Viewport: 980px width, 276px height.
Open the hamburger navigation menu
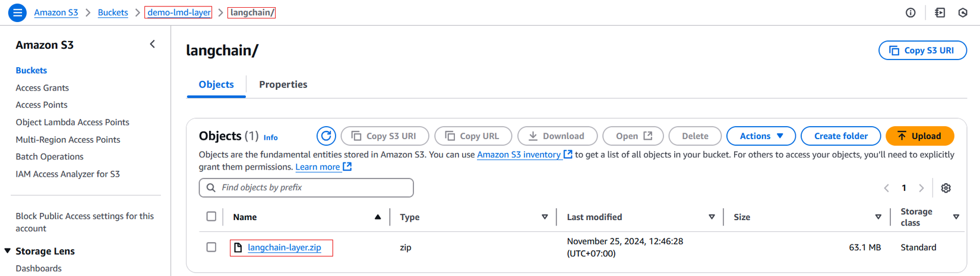(x=17, y=12)
